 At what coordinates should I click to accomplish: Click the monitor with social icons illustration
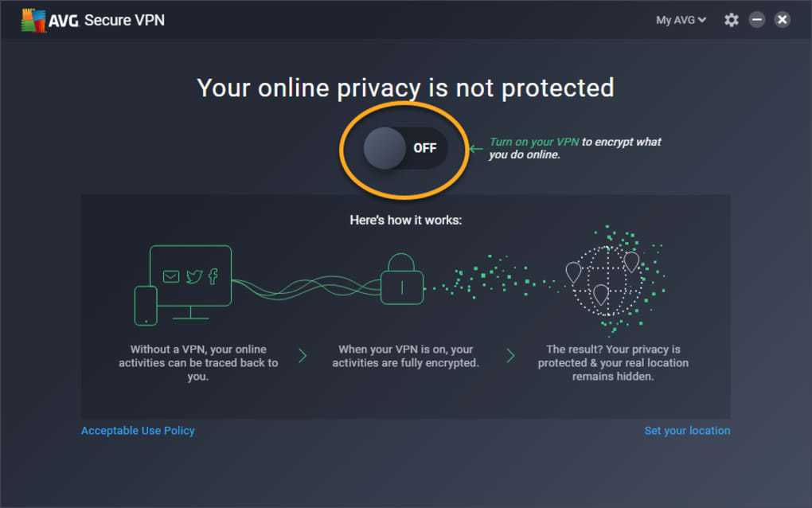click(x=191, y=275)
